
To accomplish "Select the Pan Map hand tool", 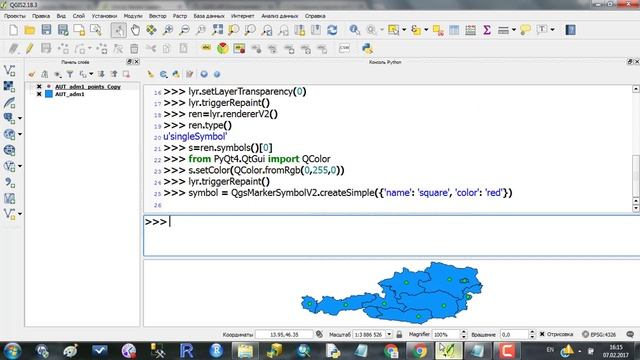I will (x=135, y=30).
